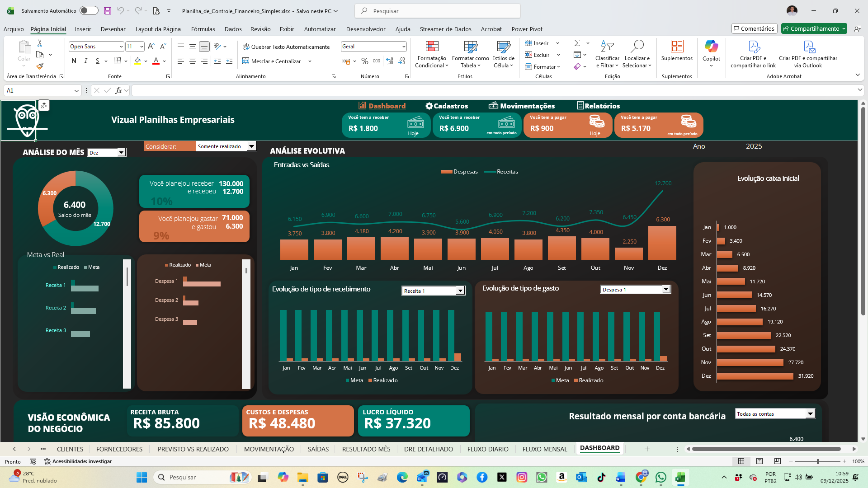Switch to Page Layout view in status bar
Screen dimensions: 868x488
759,461
